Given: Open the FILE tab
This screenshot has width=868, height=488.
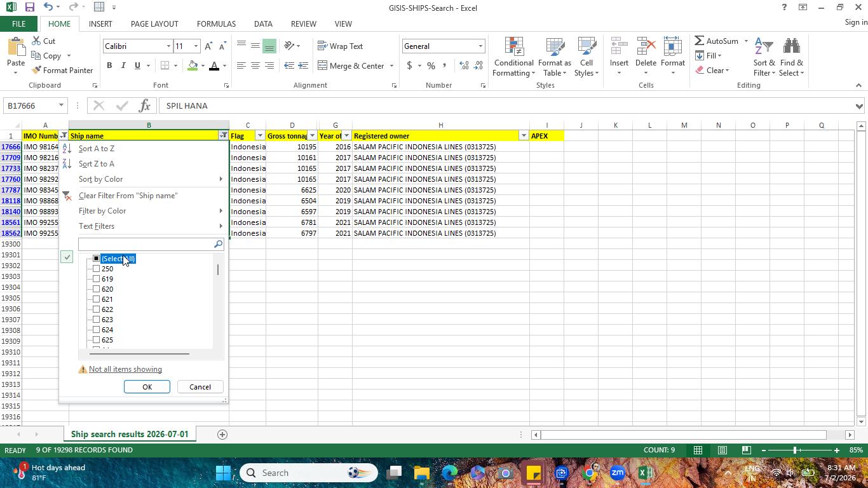Looking at the screenshot, I should click(18, 24).
